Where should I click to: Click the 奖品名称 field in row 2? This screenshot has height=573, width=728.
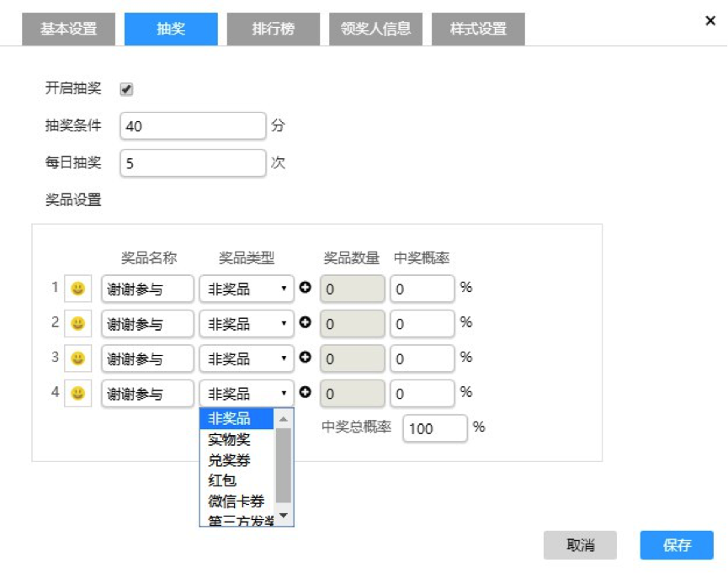(147, 324)
